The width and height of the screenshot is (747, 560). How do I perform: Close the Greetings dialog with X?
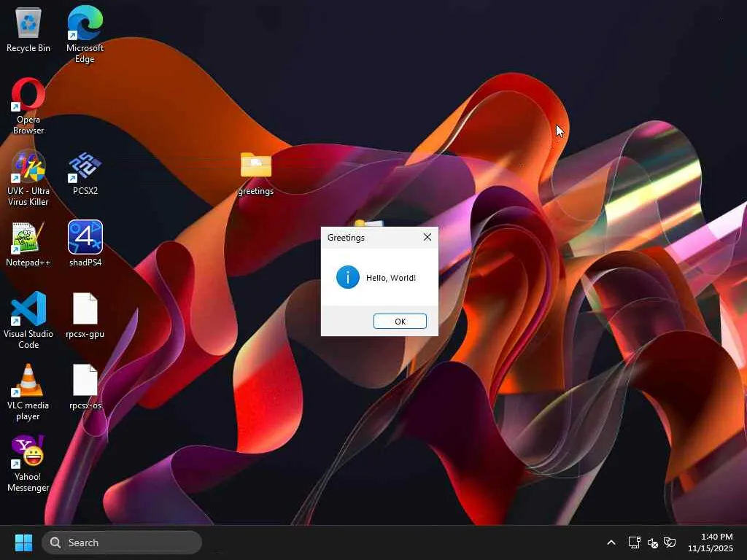click(x=427, y=237)
